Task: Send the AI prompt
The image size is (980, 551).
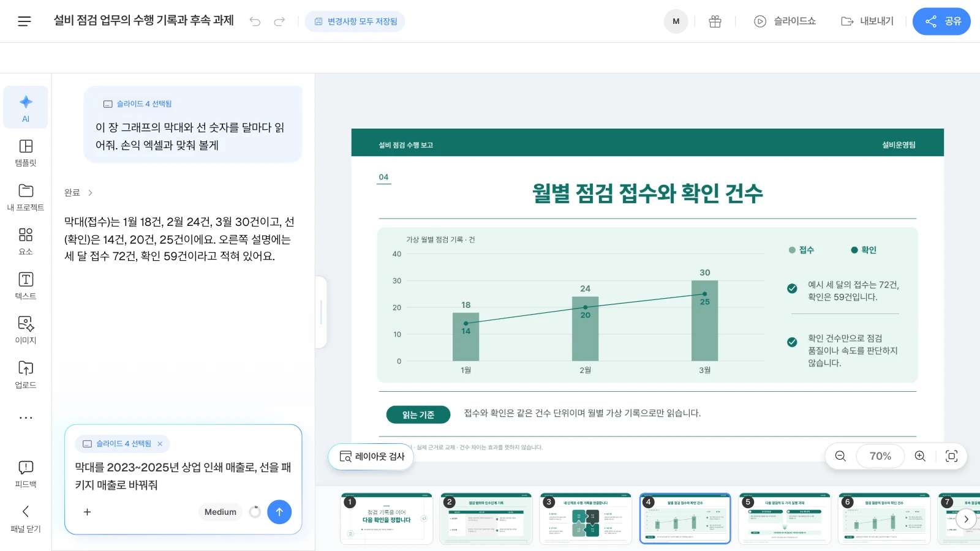Action: click(x=279, y=512)
